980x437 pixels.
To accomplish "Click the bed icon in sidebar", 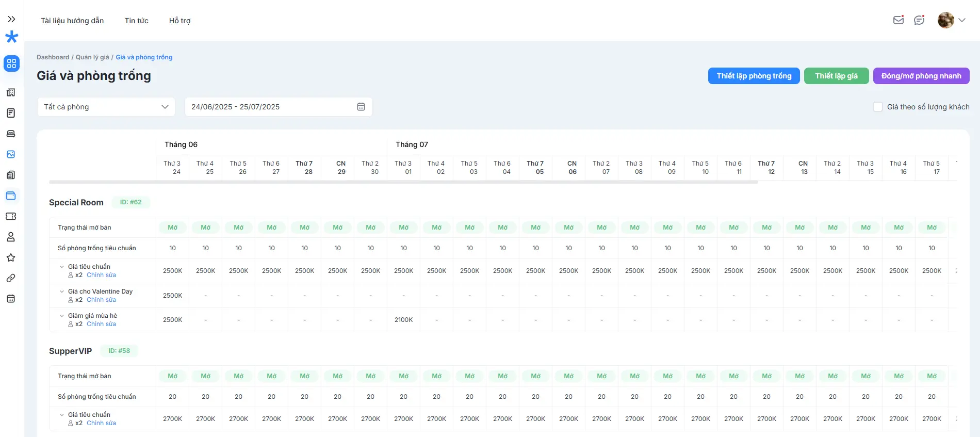I will [11, 134].
